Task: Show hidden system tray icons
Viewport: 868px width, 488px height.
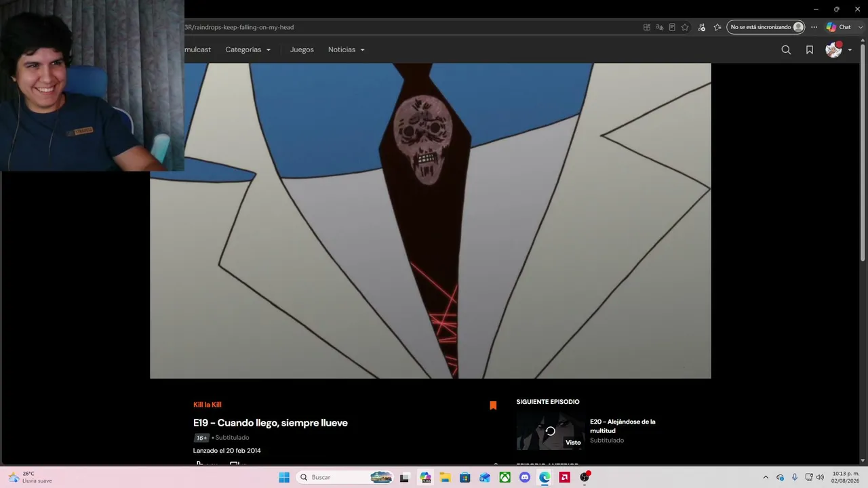Action: click(x=766, y=477)
